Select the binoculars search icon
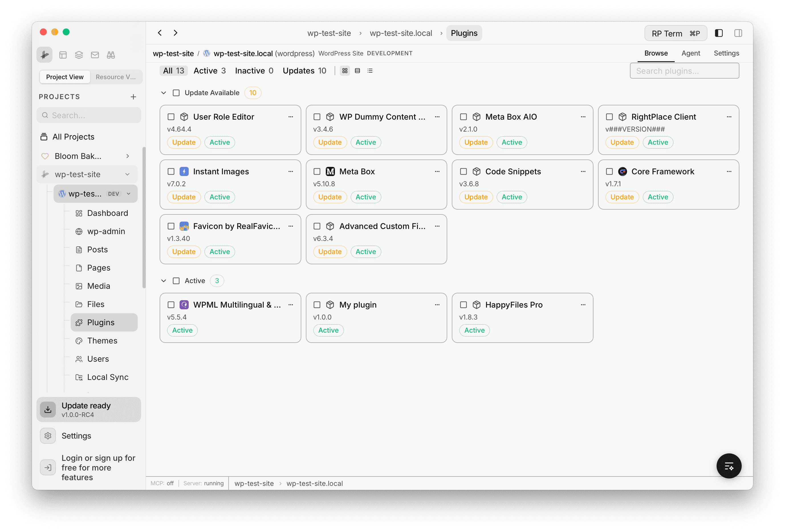 (111, 55)
